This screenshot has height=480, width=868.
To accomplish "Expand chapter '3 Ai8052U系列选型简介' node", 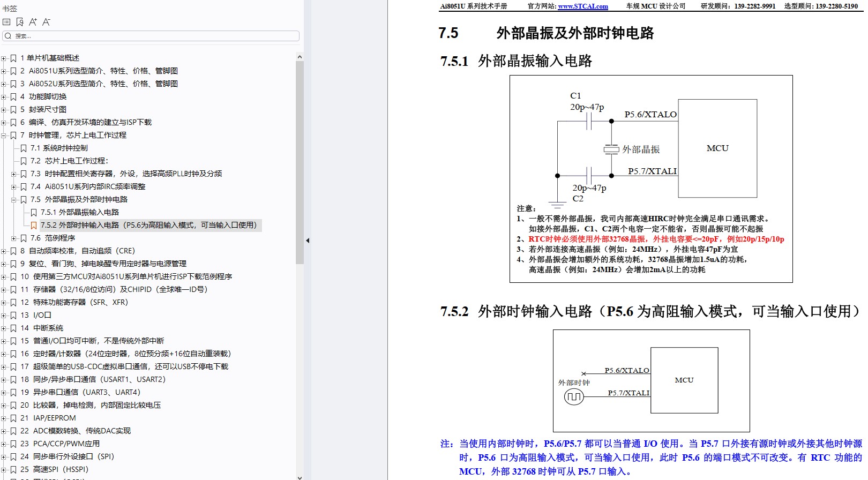I will [4, 84].
